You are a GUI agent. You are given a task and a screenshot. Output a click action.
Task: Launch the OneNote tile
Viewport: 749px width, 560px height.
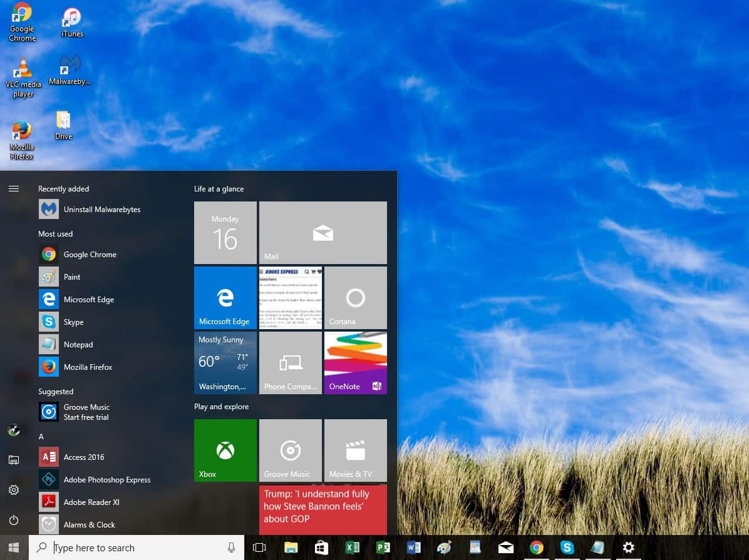point(355,363)
